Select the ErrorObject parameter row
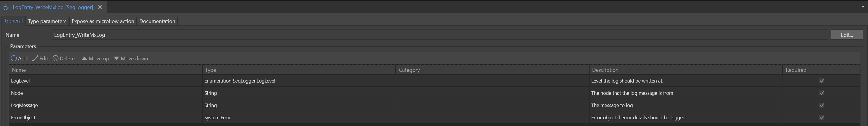The width and height of the screenshot is (868, 126). click(x=434, y=118)
